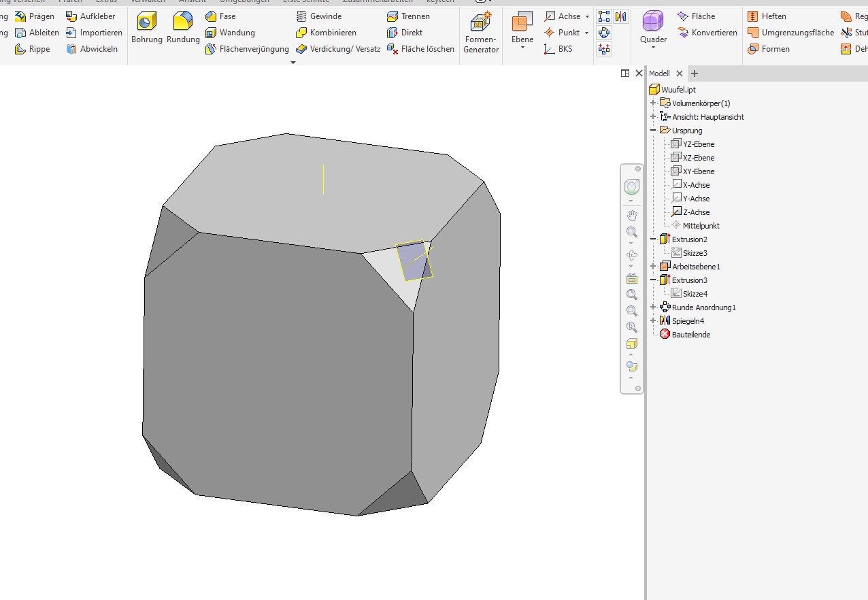868x600 pixels.
Task: Click the Trennen split tool
Action: point(408,16)
